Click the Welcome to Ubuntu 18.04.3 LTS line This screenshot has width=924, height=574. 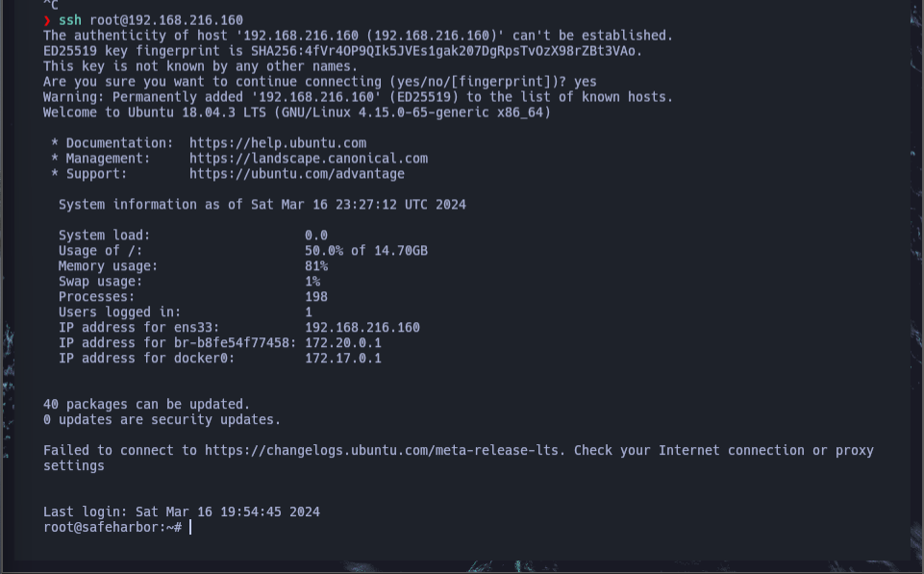click(x=297, y=112)
